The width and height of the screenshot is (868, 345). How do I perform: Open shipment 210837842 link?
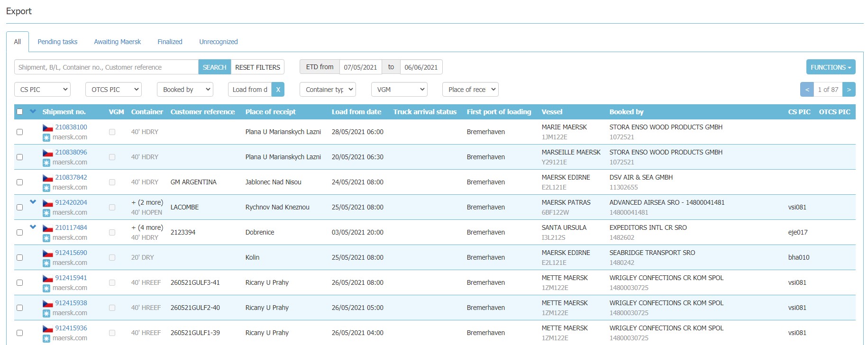point(71,177)
